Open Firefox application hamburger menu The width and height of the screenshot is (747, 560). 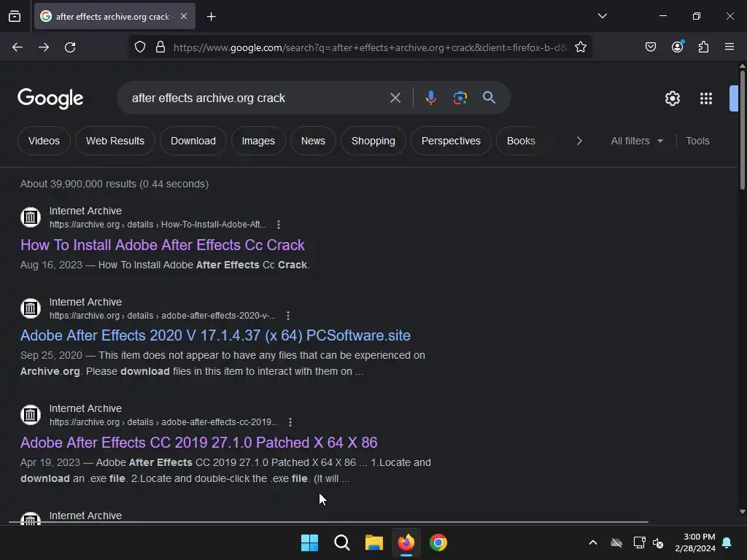[x=729, y=47]
